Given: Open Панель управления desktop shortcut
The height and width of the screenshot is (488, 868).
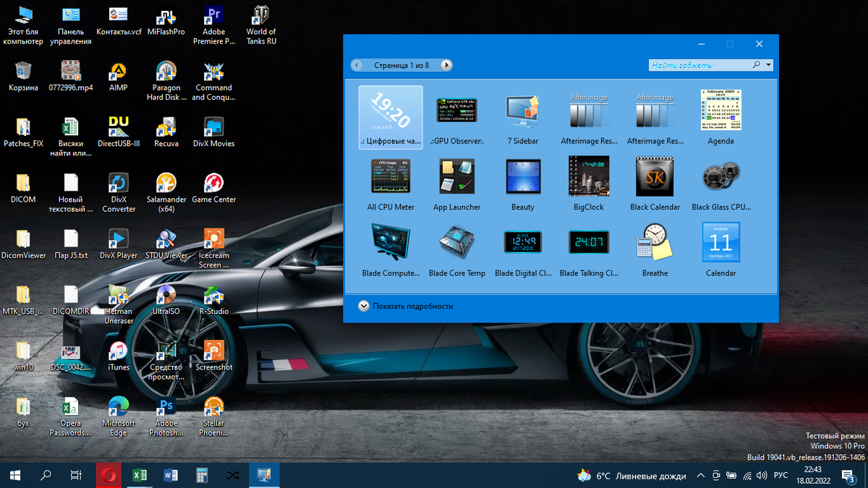Looking at the screenshot, I should (71, 25).
